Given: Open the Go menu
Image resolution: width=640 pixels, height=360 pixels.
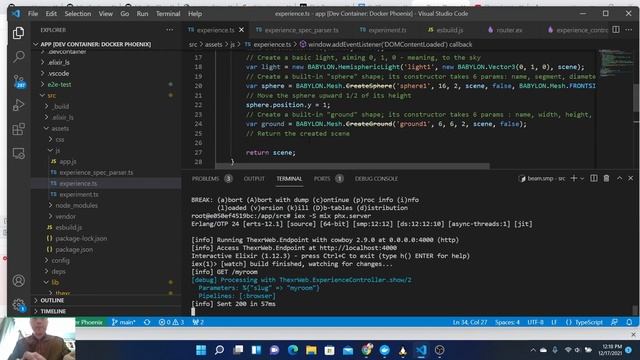Looking at the screenshot, I should click(x=125, y=13).
